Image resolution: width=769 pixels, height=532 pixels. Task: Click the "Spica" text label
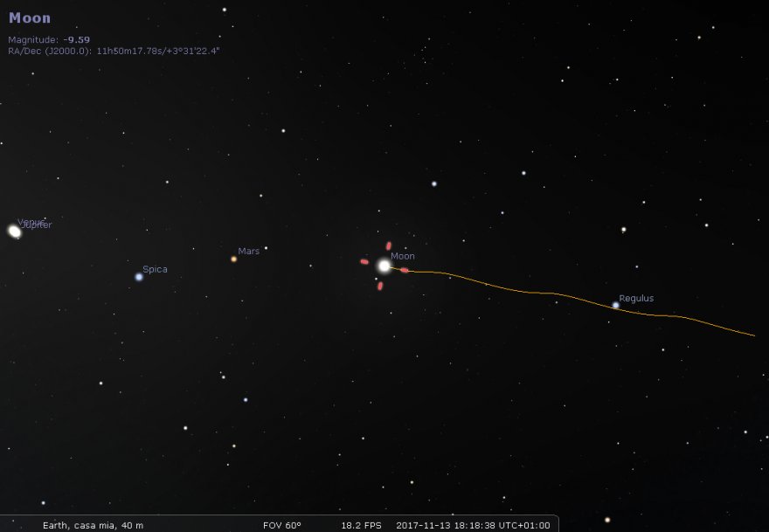click(155, 269)
